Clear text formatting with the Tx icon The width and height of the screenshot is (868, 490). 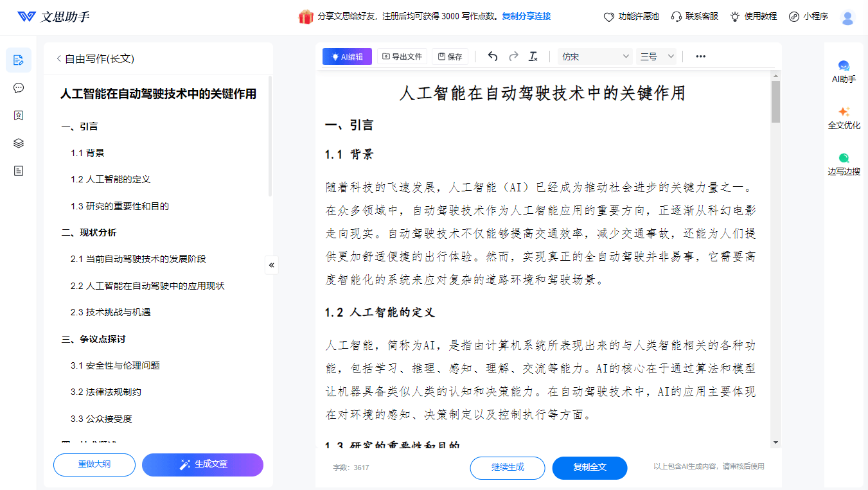tap(533, 57)
